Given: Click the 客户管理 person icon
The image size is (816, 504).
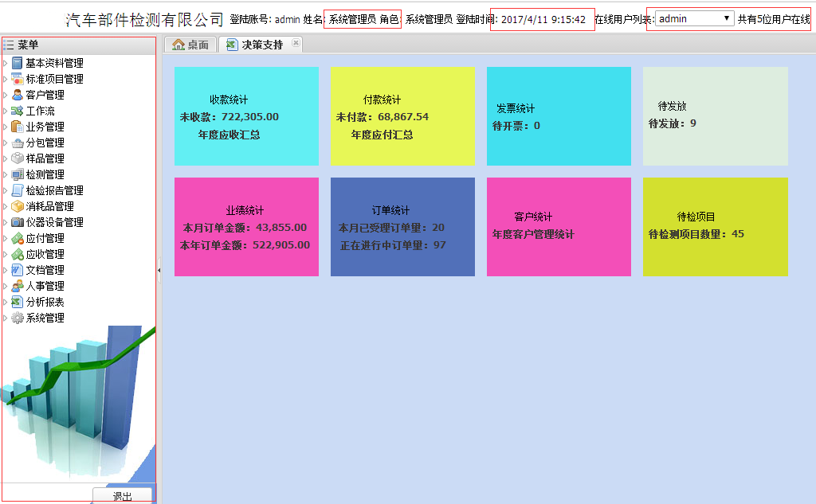Looking at the screenshot, I should [x=18, y=95].
